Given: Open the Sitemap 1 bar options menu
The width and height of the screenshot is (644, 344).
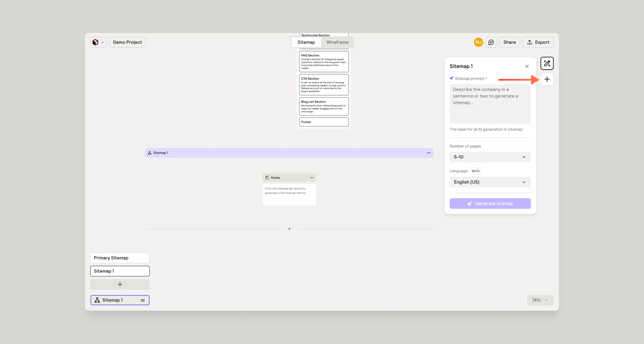Looking at the screenshot, I should click(428, 153).
